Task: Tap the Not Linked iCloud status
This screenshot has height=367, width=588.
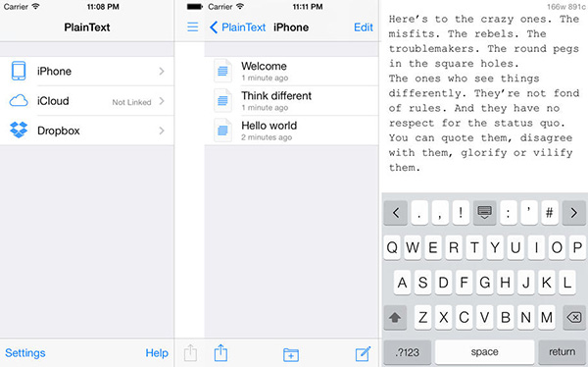Action: click(x=131, y=102)
